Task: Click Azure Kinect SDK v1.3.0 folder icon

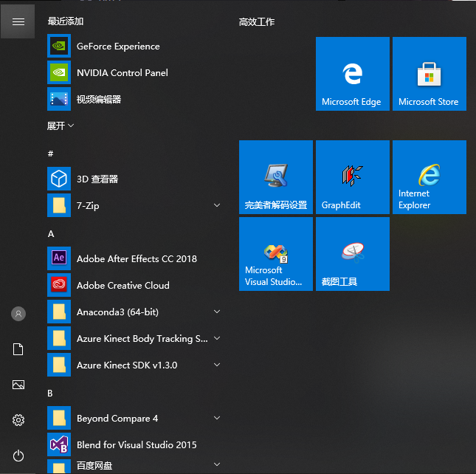Action: pos(59,365)
